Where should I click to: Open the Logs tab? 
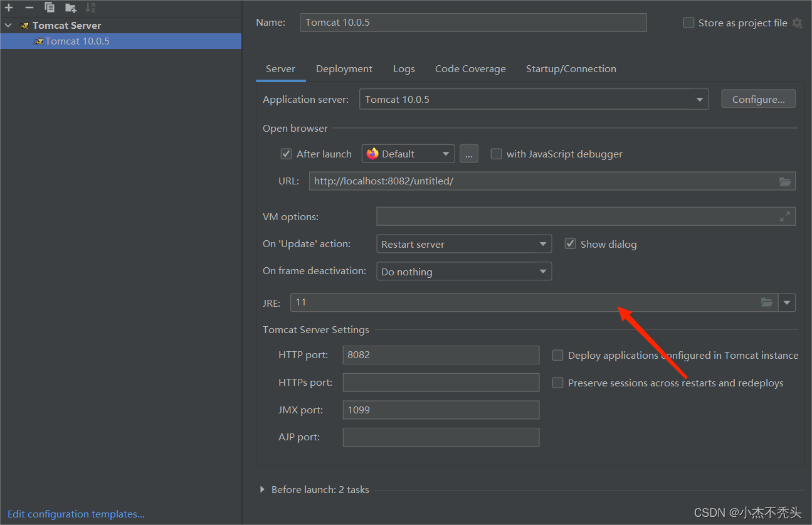tap(404, 69)
